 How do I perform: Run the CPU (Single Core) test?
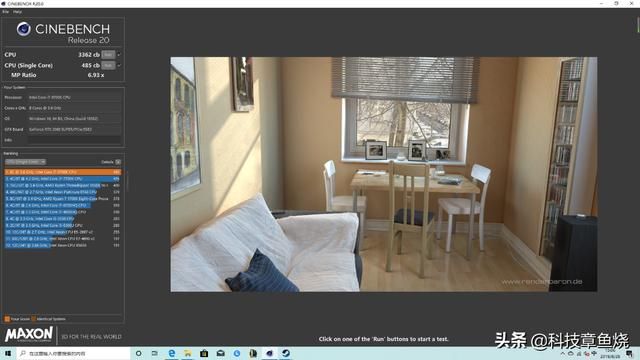108,65
